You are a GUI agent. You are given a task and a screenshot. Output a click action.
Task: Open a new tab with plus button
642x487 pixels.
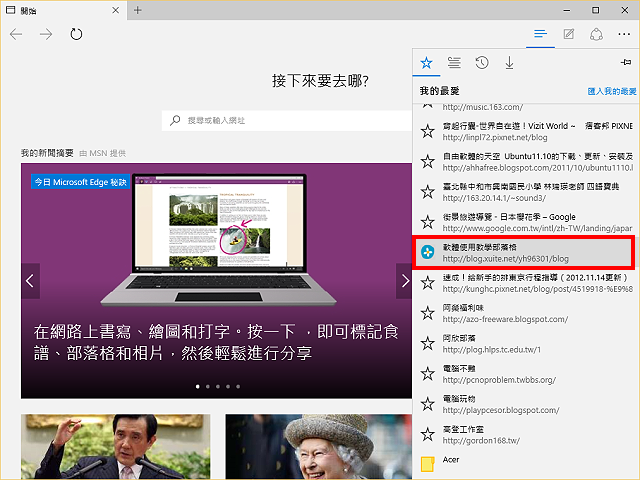tap(138, 10)
